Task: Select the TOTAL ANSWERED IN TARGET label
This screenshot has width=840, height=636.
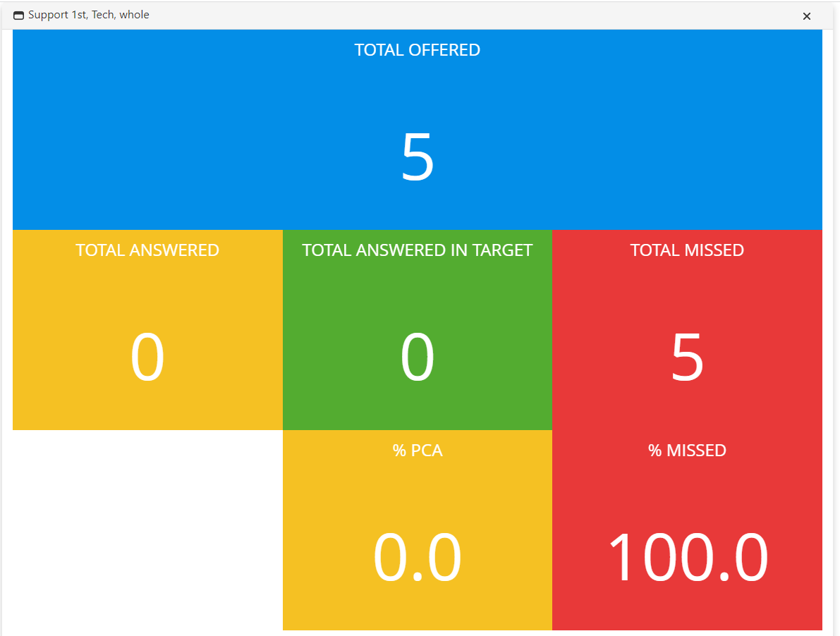Action: click(x=417, y=250)
